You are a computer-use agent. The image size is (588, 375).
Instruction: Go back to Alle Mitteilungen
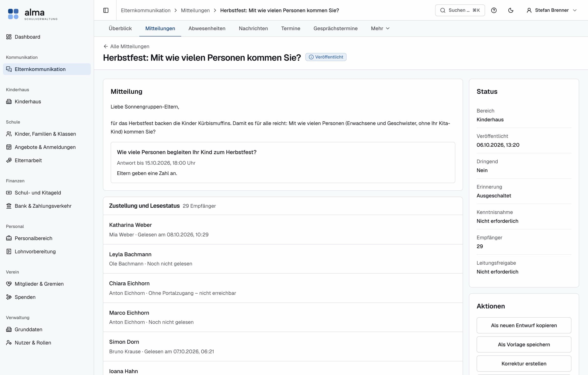click(x=126, y=46)
